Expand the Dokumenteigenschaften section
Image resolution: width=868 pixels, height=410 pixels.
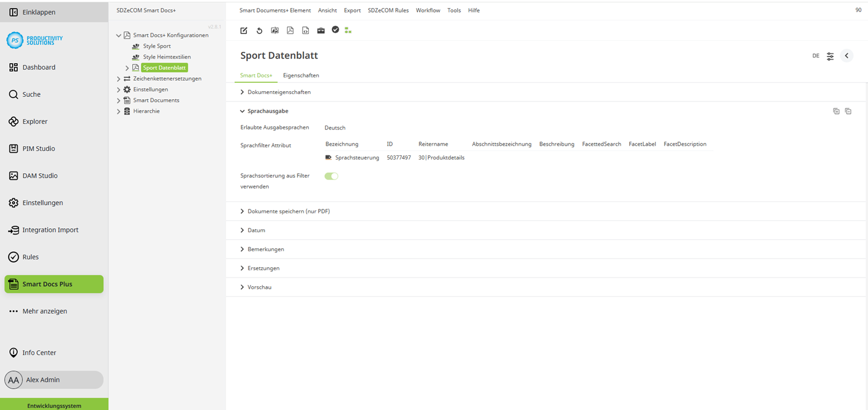coord(279,92)
